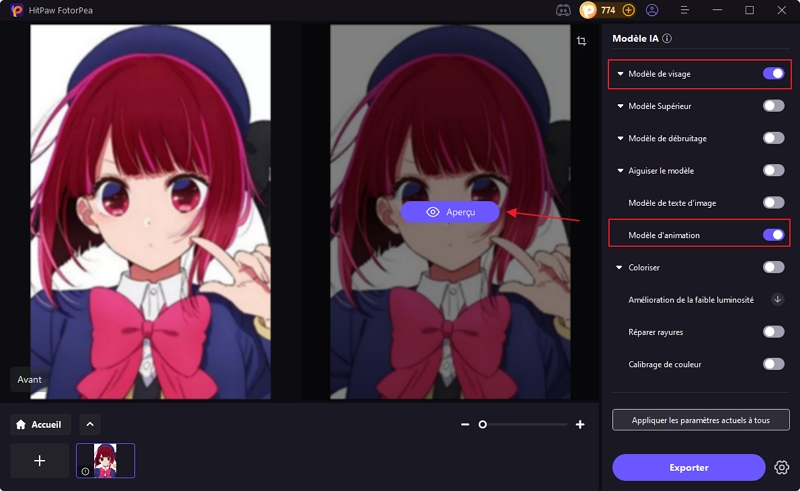Open the user account profile icon
800x491 pixels.
pyautogui.click(x=652, y=10)
